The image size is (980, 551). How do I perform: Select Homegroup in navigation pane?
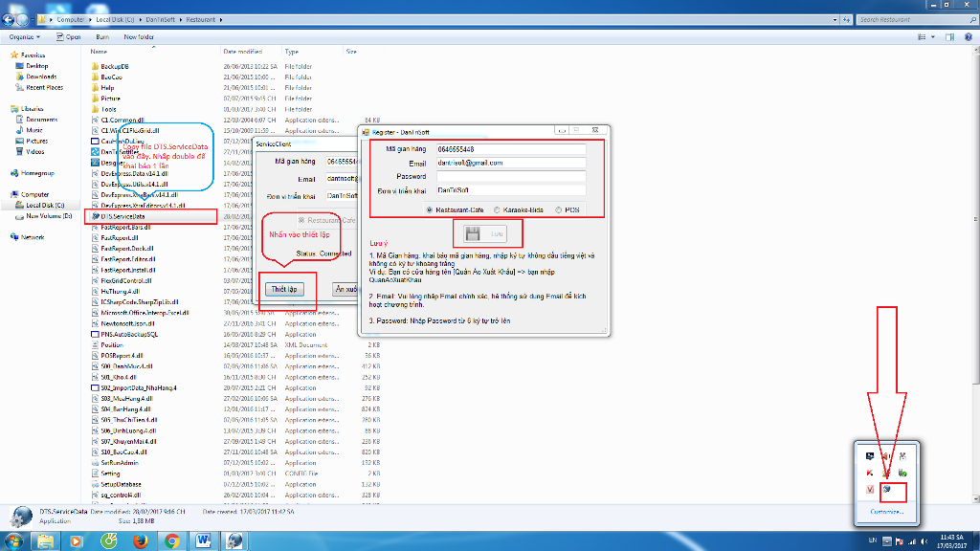37,173
